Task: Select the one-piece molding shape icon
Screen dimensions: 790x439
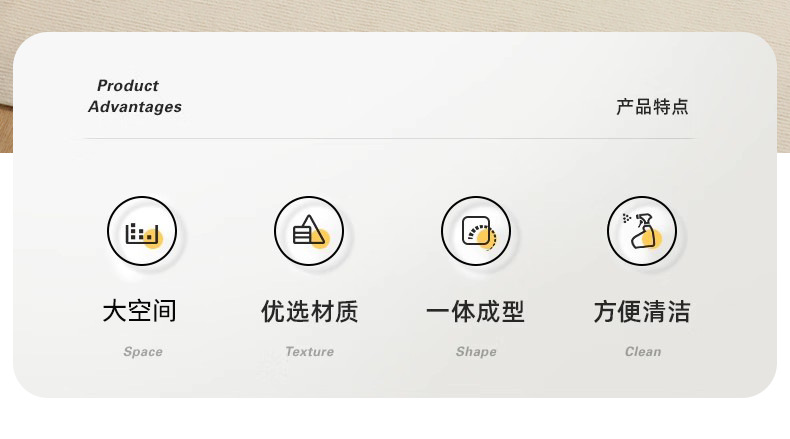Action: tap(476, 231)
